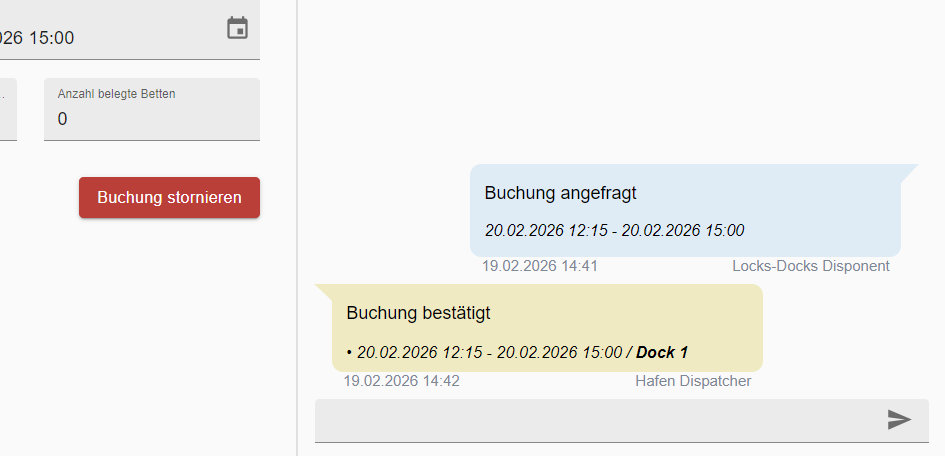The image size is (945, 456).
Task: Click the Buchung angefragt heading text
Action: pos(560,193)
